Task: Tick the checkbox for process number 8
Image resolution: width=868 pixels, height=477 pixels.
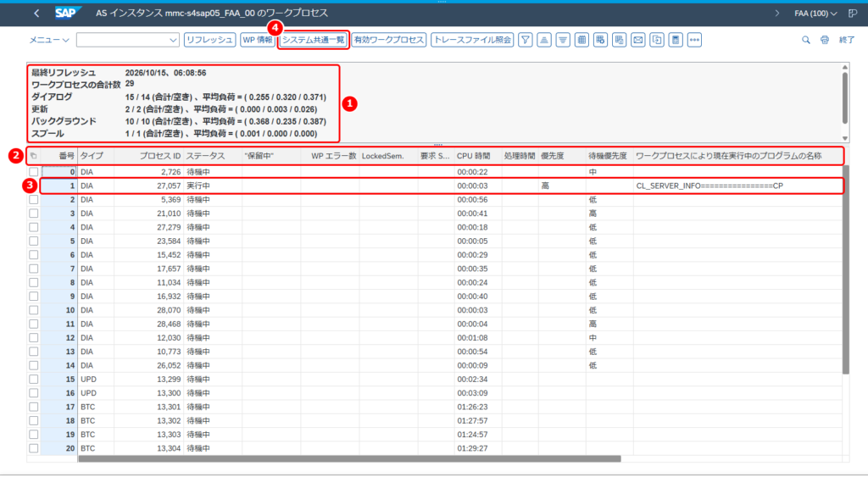Action: pos(34,283)
